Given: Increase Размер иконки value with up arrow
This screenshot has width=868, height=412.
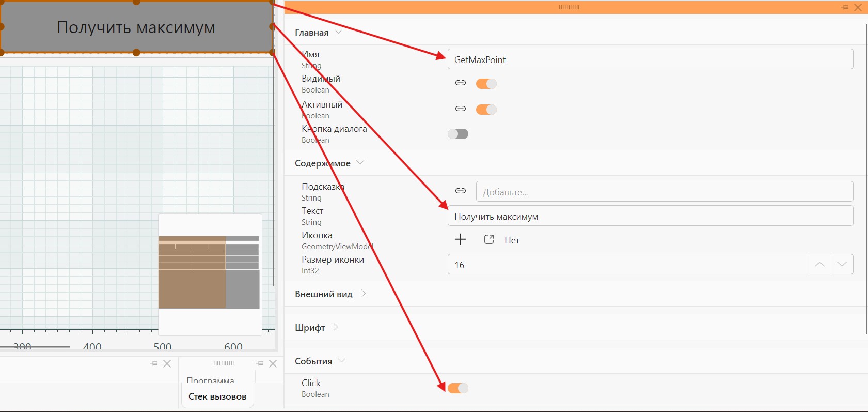Looking at the screenshot, I should tap(819, 264).
